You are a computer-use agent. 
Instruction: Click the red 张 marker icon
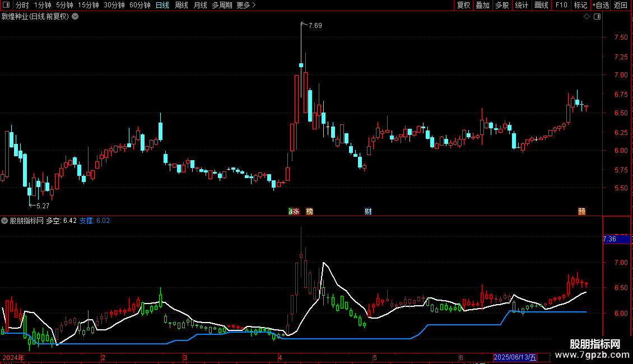296,212
